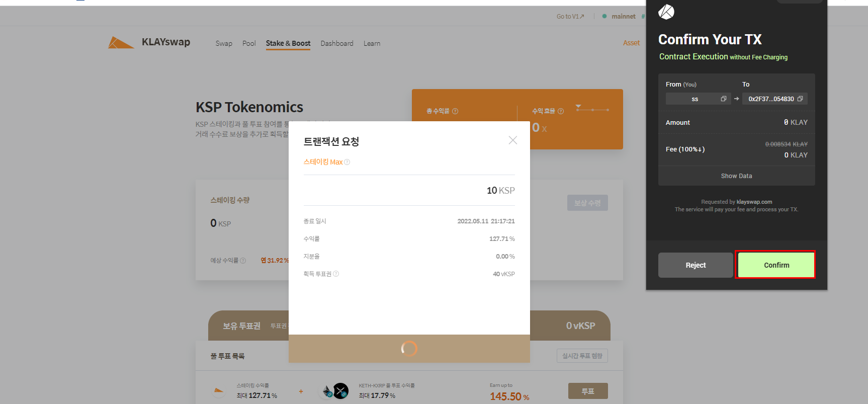The height and width of the screenshot is (404, 868).
Task: Click the green Confirm button
Action: click(x=775, y=265)
